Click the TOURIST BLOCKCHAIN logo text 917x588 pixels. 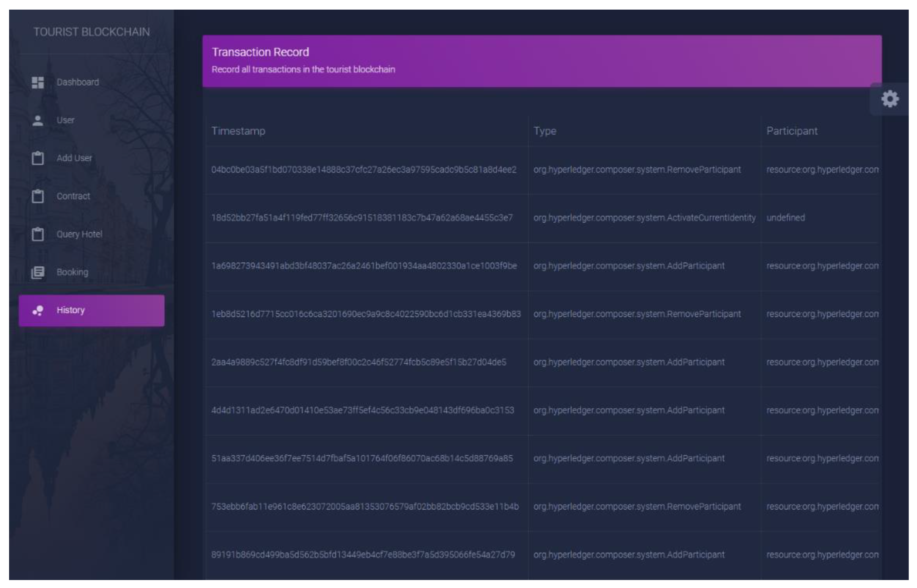coord(92,32)
